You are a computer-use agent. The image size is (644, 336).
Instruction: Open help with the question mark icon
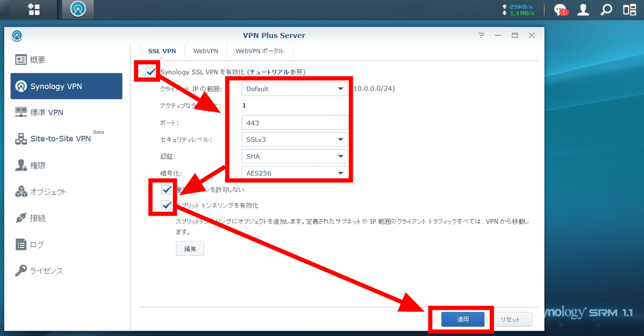481,35
